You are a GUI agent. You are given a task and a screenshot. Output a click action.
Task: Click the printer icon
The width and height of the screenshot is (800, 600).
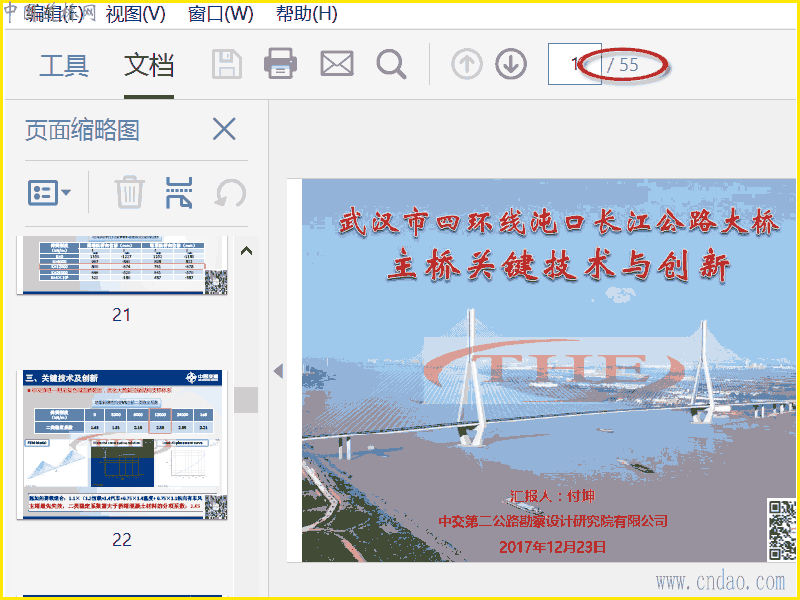point(280,64)
